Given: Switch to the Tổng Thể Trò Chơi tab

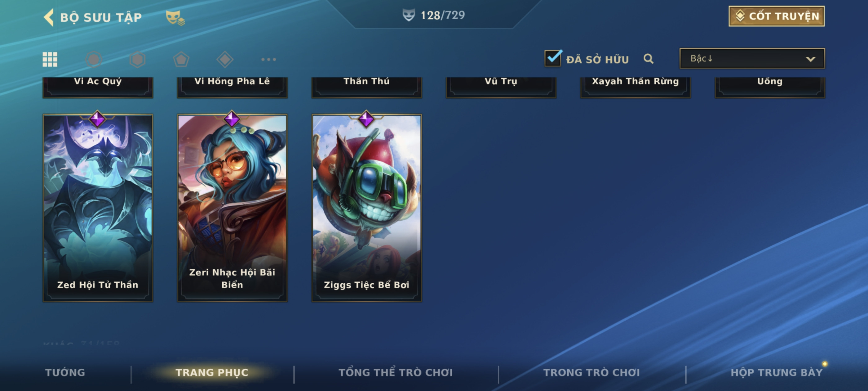Looking at the screenshot, I should click(x=396, y=372).
